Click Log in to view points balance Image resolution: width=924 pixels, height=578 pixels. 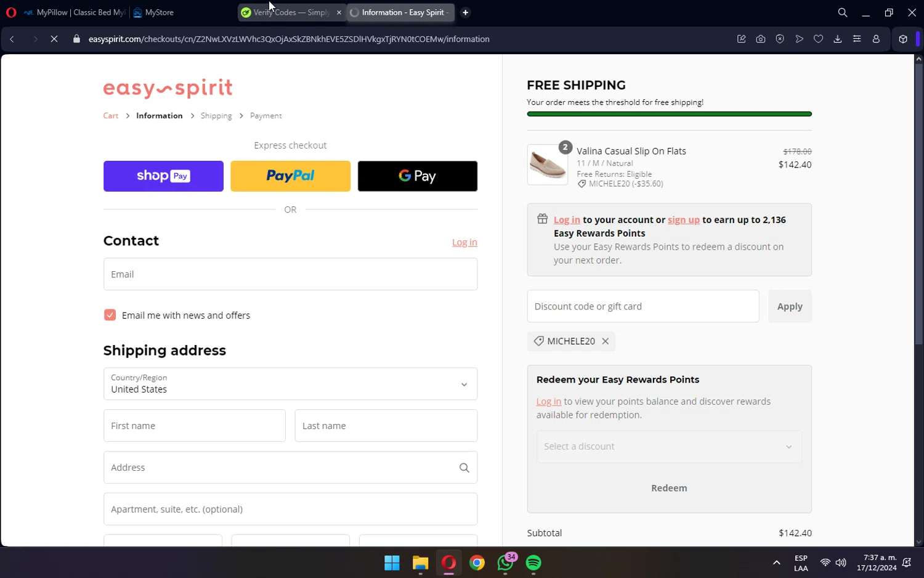[x=548, y=402]
